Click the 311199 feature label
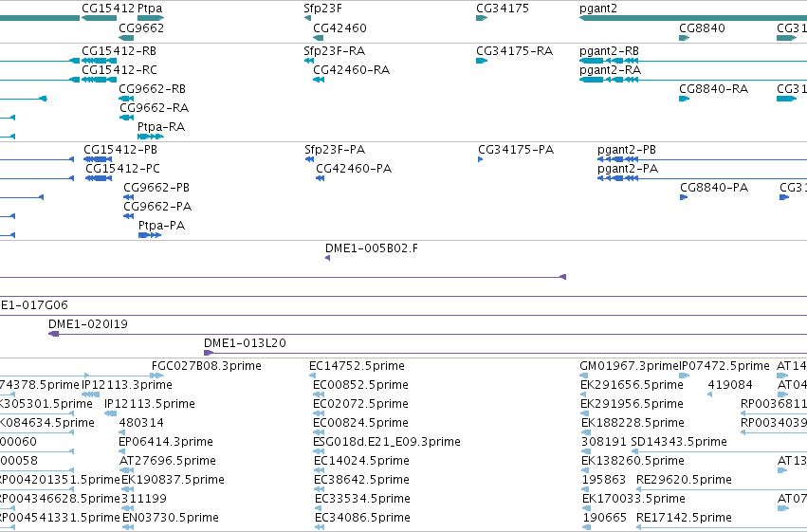 [x=144, y=499]
